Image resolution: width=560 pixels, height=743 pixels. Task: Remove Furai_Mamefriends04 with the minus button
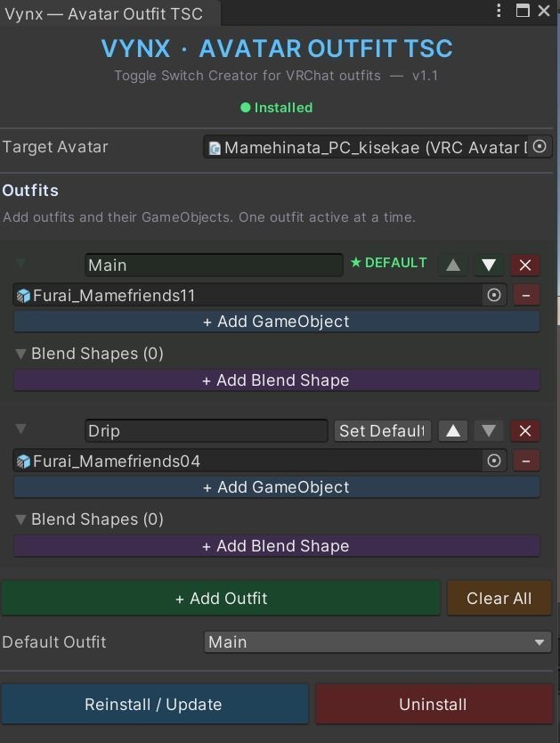526,461
